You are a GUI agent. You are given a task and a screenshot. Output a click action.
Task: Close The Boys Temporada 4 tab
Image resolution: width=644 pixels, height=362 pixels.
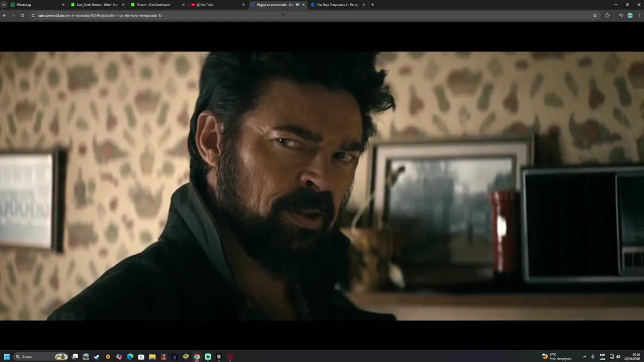[363, 5]
